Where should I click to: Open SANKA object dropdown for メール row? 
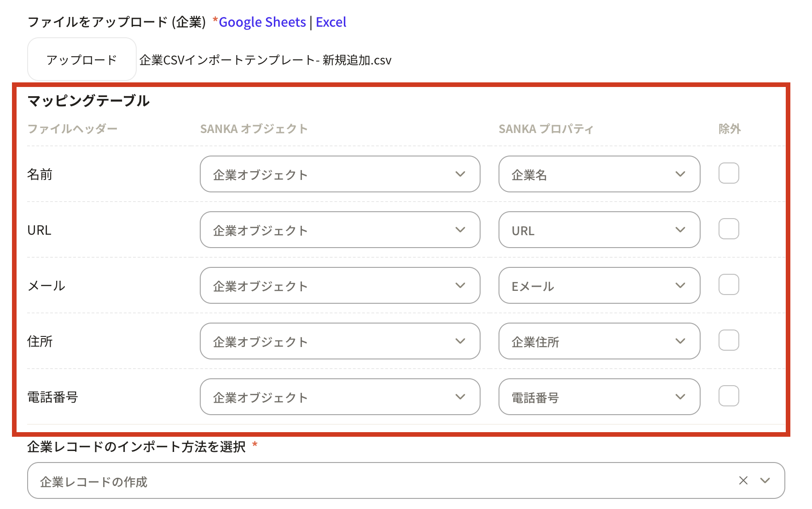(x=340, y=286)
